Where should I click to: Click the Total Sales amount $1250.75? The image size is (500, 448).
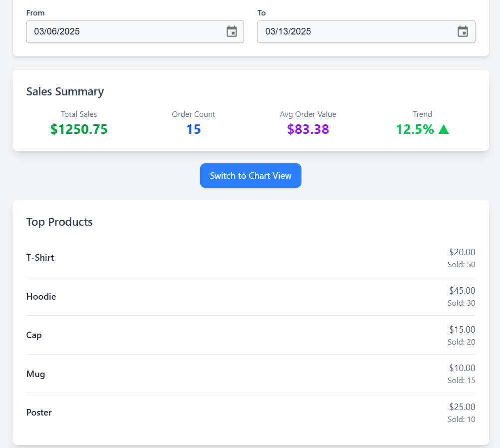point(79,129)
